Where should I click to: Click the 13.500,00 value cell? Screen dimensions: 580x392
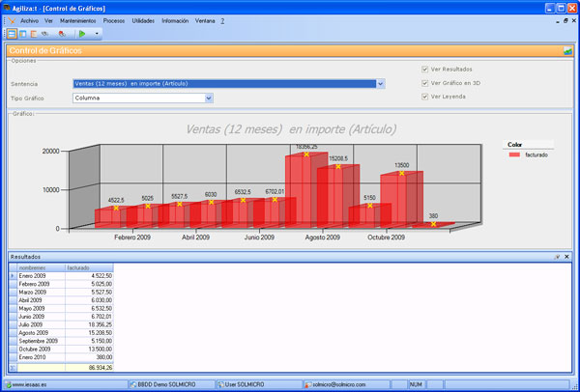pyautogui.click(x=90, y=350)
